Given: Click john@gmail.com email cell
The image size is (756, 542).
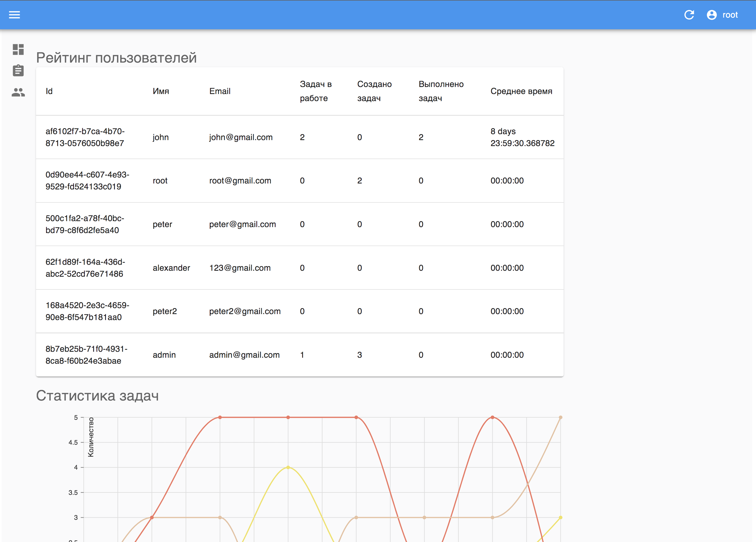Looking at the screenshot, I should [241, 137].
